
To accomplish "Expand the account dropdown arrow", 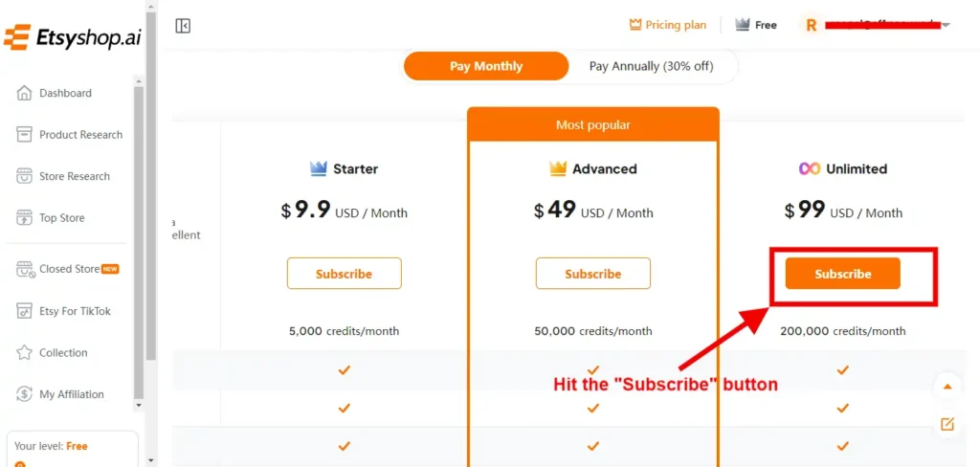I will point(946,26).
